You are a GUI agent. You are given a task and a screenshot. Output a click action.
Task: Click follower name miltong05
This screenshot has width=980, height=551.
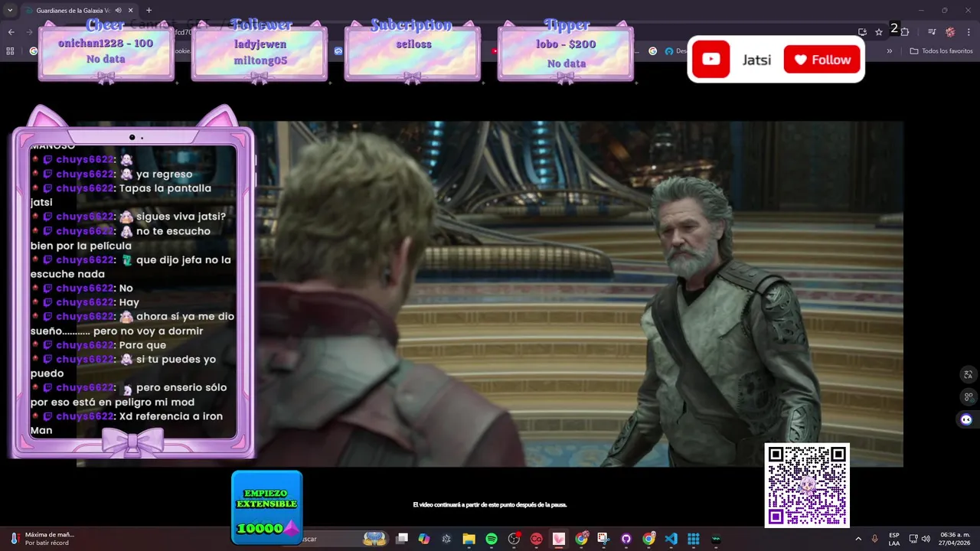click(260, 61)
